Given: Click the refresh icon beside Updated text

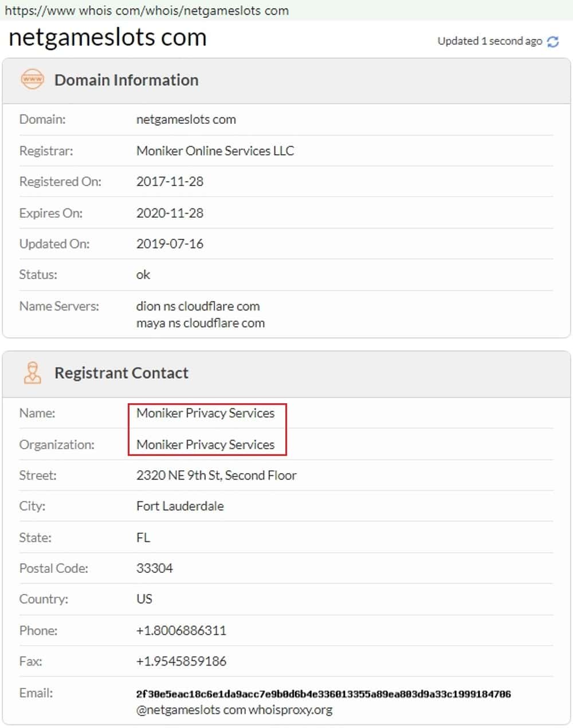Looking at the screenshot, I should click(x=553, y=41).
